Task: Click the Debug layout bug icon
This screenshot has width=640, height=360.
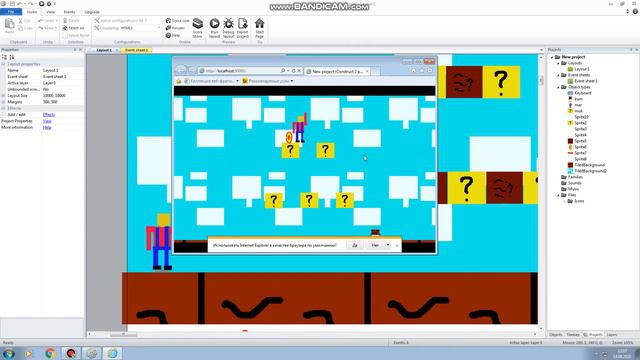Action: tap(228, 24)
